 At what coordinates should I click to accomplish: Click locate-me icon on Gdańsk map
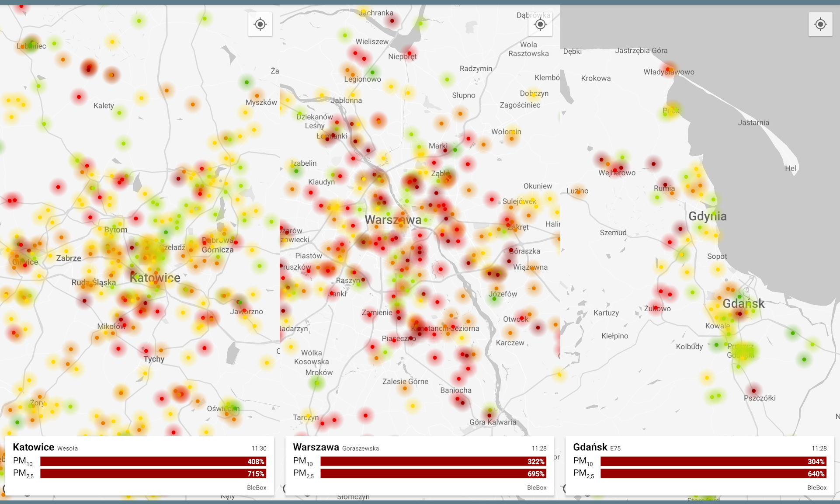pyautogui.click(x=820, y=24)
